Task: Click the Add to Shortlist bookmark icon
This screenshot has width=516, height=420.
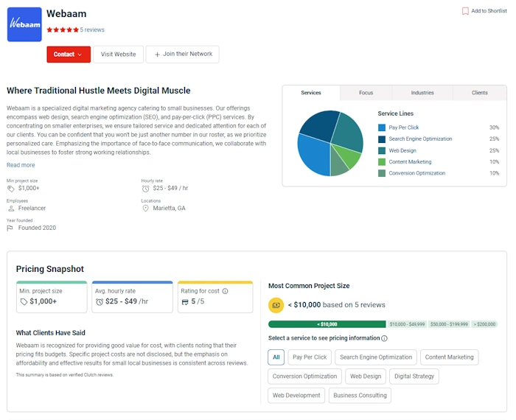Action: [x=465, y=11]
